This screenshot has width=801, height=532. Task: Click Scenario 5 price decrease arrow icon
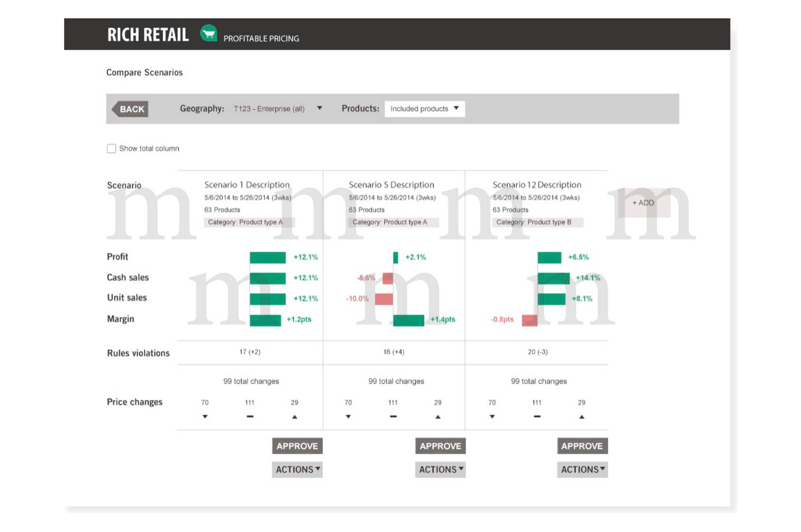click(x=348, y=416)
